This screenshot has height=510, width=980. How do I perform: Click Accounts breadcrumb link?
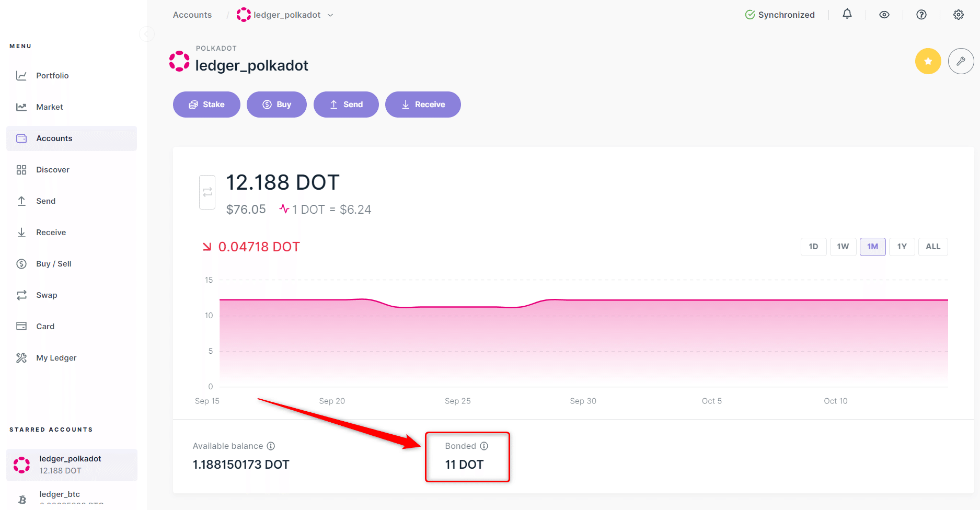click(x=192, y=15)
